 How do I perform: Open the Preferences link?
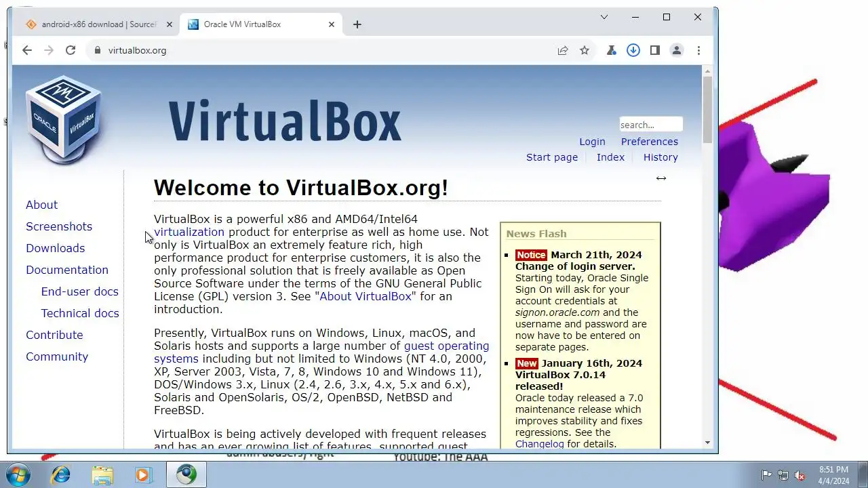(x=650, y=142)
